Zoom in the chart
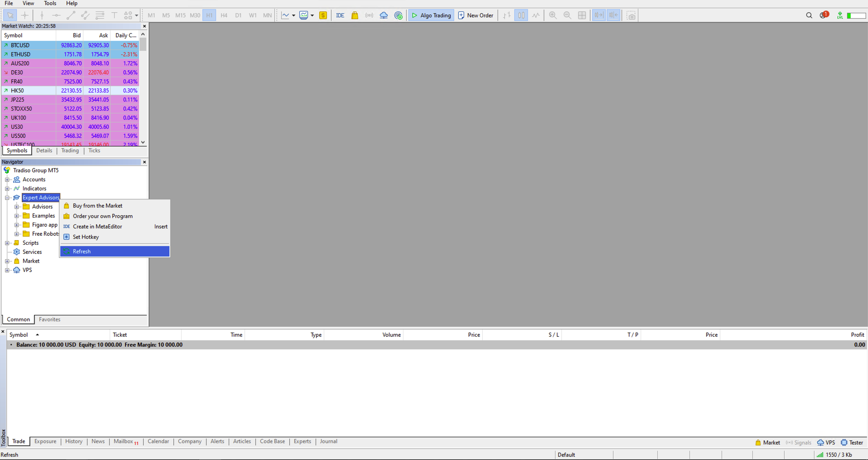Viewport: 868px width, 460px height. pos(553,15)
